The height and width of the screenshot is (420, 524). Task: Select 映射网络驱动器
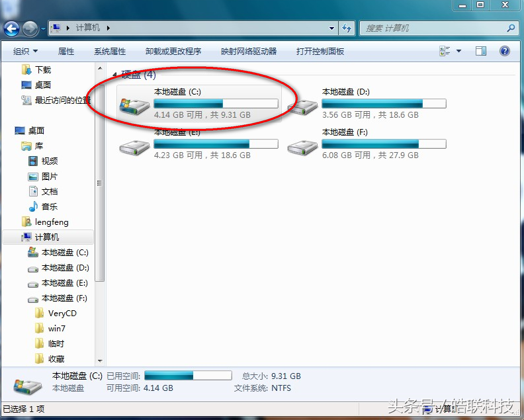pyautogui.click(x=249, y=52)
